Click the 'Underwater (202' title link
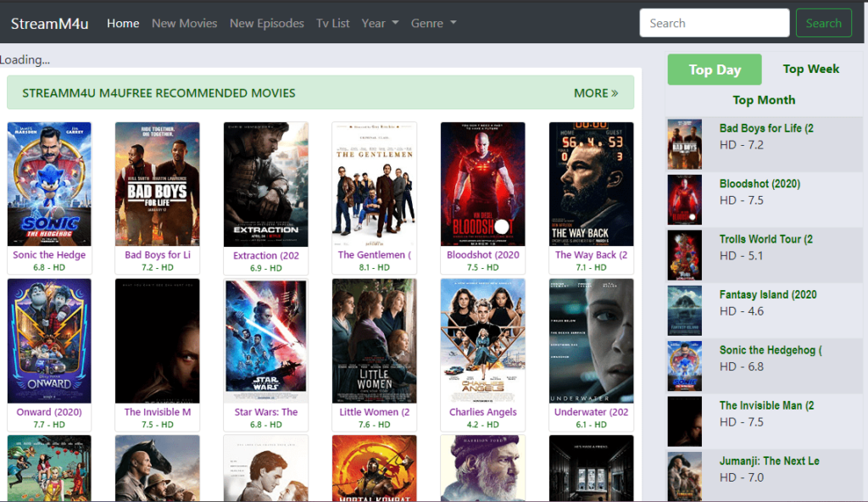Viewport: 868px width, 502px height. click(x=591, y=412)
